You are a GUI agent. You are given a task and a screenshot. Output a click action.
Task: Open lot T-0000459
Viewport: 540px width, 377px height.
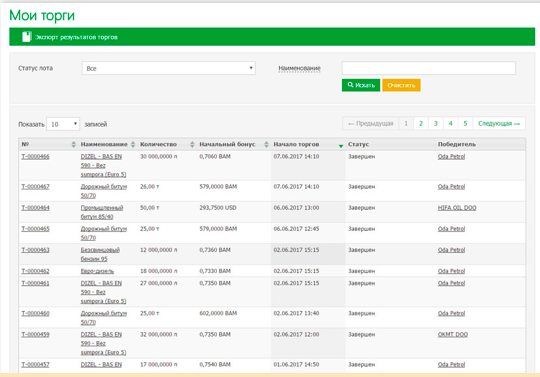(35, 334)
